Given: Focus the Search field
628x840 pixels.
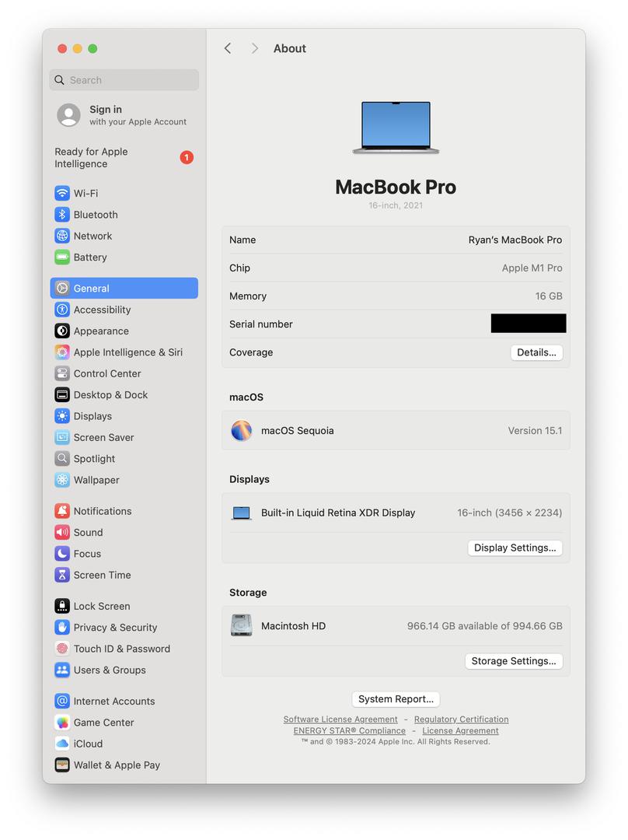Looking at the screenshot, I should click(x=124, y=80).
